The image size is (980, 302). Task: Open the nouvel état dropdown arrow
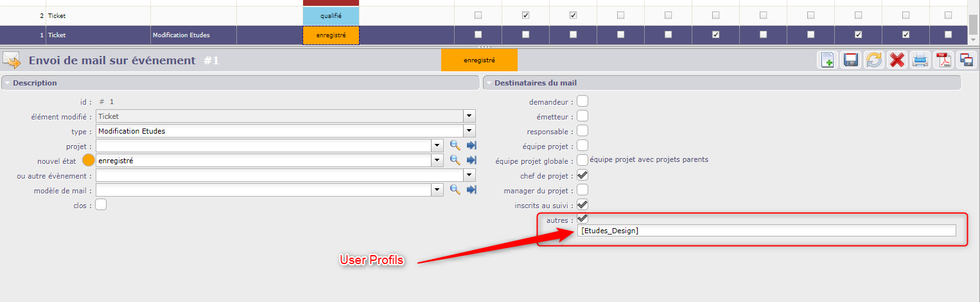(438, 161)
